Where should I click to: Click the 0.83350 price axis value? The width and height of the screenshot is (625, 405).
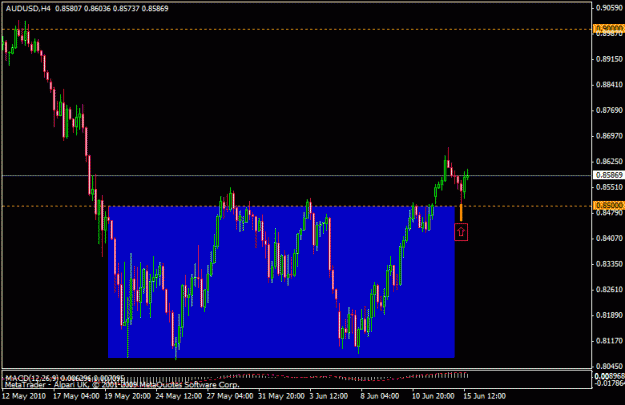(609, 264)
